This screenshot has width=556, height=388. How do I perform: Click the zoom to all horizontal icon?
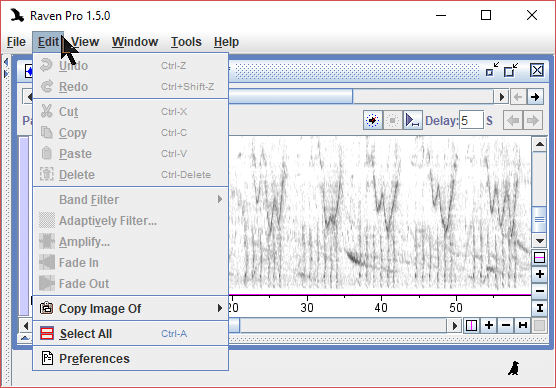[523, 325]
